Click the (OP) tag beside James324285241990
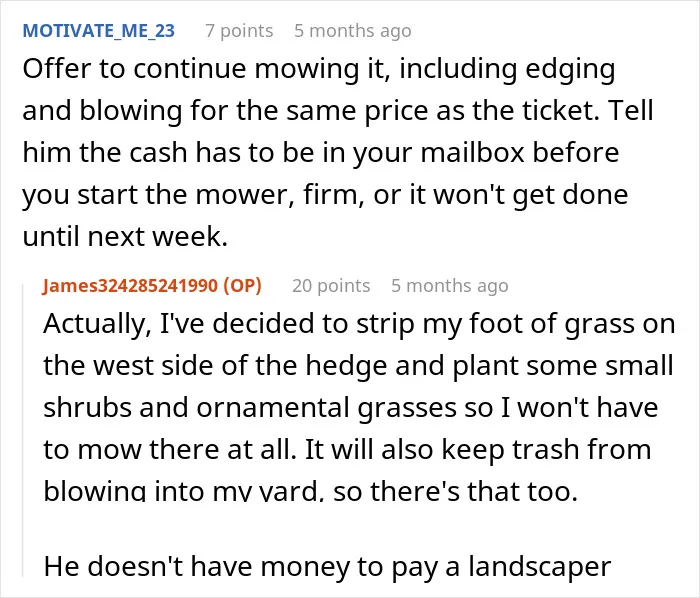The height and width of the screenshot is (598, 700). tap(242, 286)
